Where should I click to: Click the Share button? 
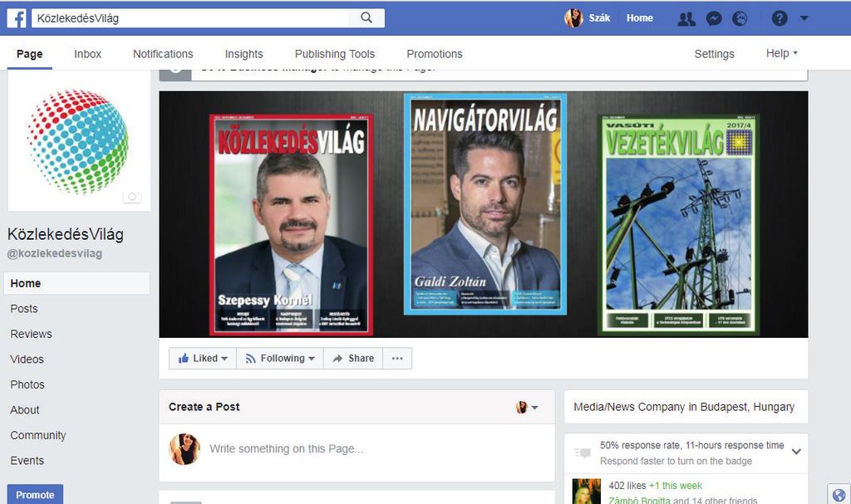[x=353, y=358]
